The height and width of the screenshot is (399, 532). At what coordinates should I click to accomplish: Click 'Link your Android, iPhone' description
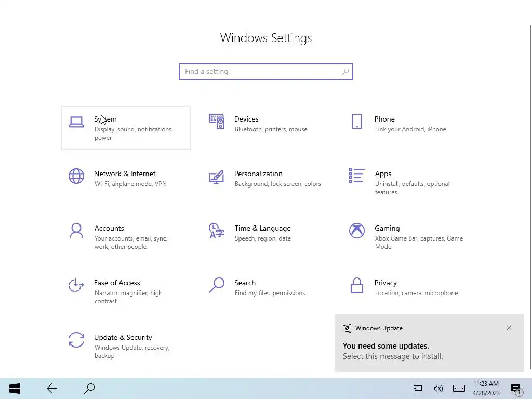point(410,129)
